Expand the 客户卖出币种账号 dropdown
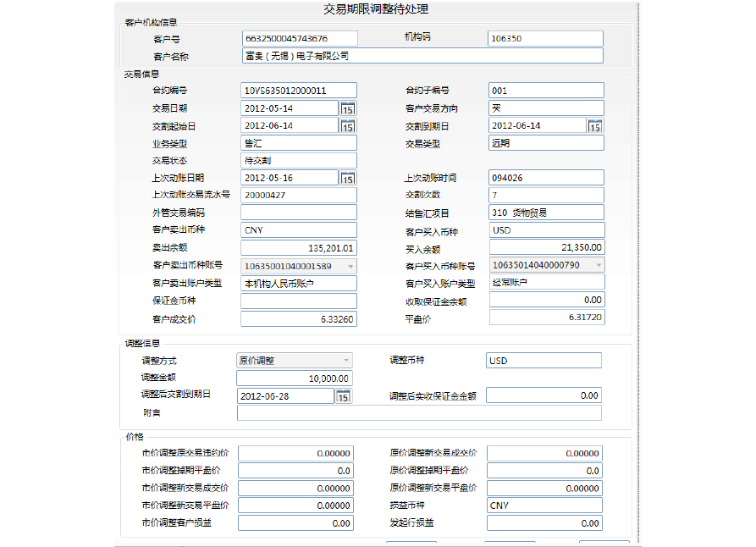756x547 pixels. coord(350,266)
